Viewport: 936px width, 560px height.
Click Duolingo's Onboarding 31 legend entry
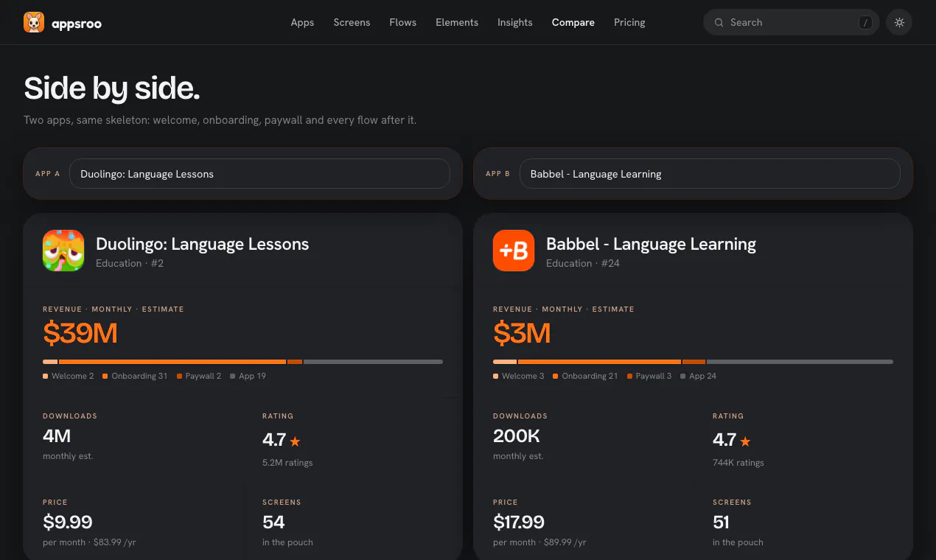click(135, 376)
